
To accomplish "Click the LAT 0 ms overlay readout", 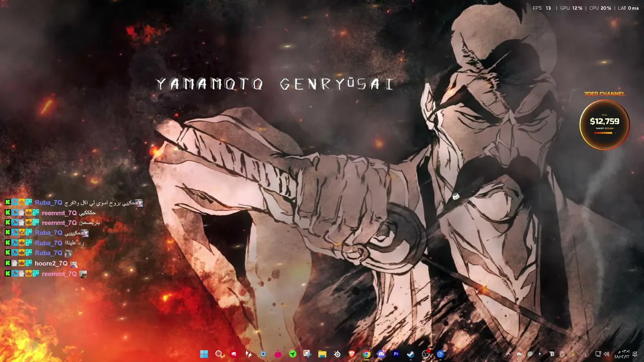I will pyautogui.click(x=627, y=8).
